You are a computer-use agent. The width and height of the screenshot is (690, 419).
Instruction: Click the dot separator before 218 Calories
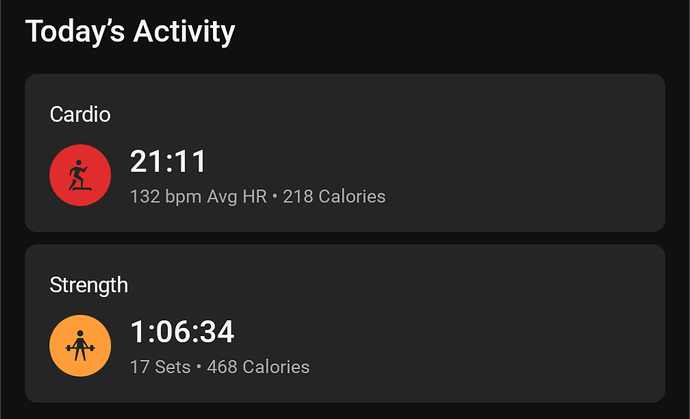[x=275, y=197]
